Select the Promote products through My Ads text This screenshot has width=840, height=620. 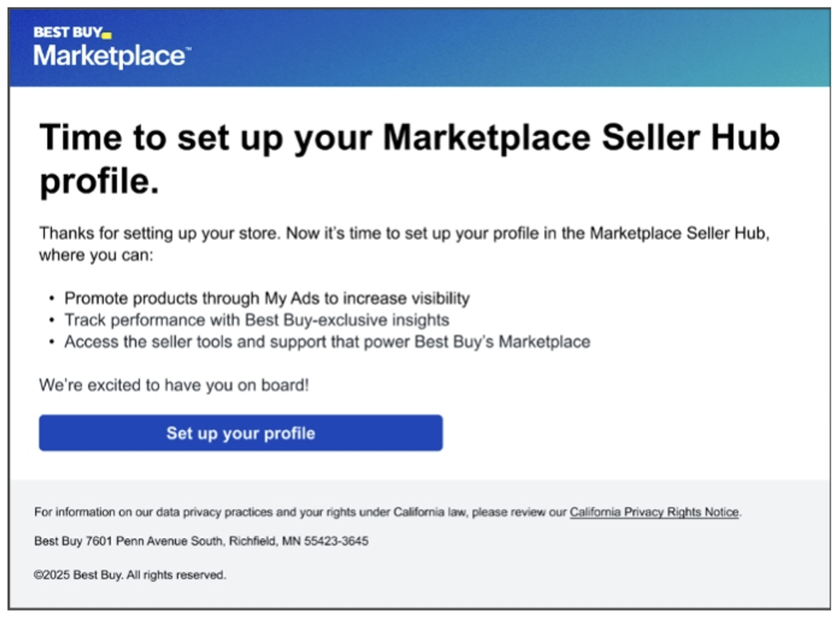266,298
